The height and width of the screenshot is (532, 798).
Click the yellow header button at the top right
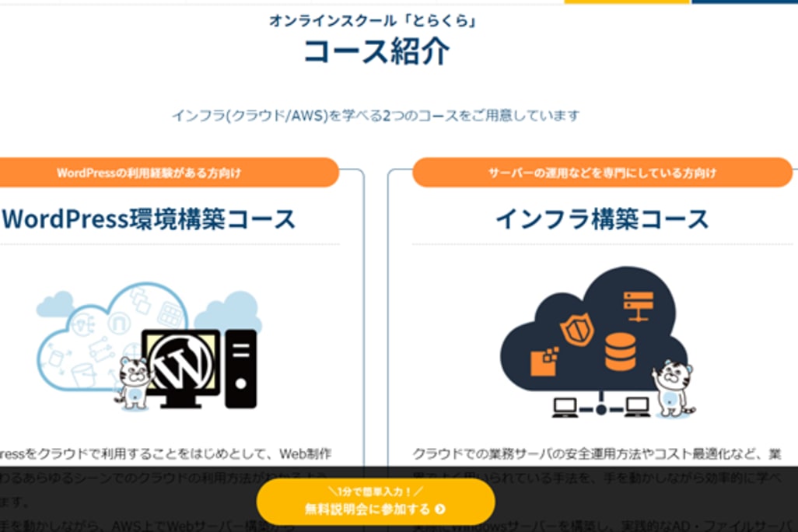point(626,2)
